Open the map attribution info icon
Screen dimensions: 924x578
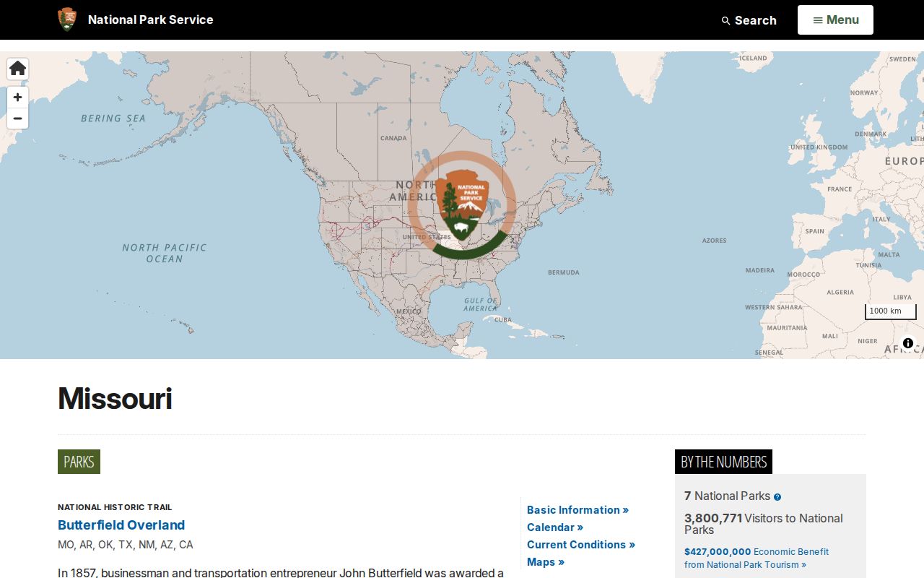point(908,343)
